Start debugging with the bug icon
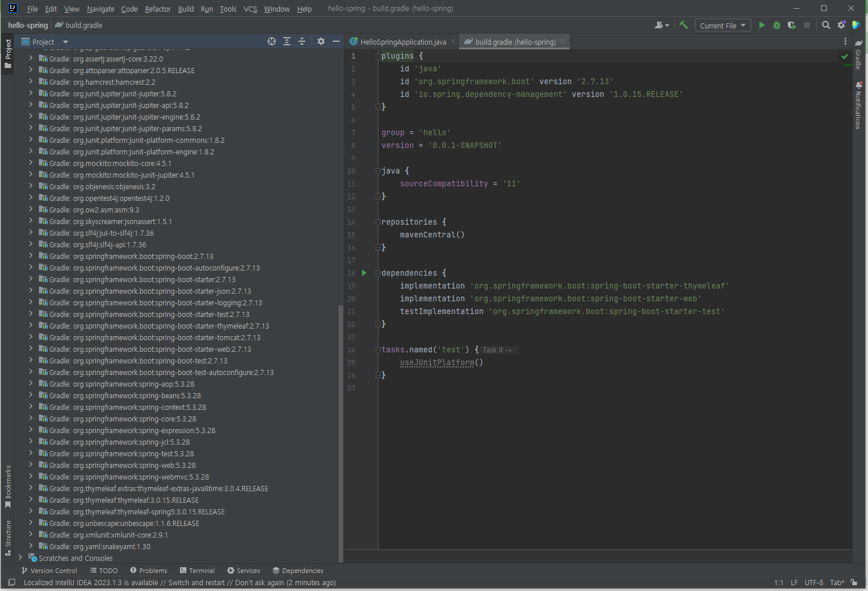This screenshot has height=591, width=868. point(777,25)
